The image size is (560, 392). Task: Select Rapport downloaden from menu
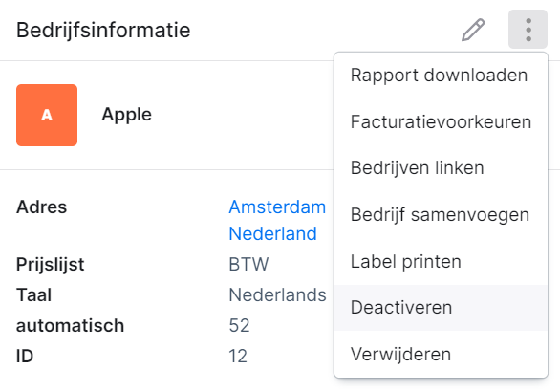click(x=441, y=75)
